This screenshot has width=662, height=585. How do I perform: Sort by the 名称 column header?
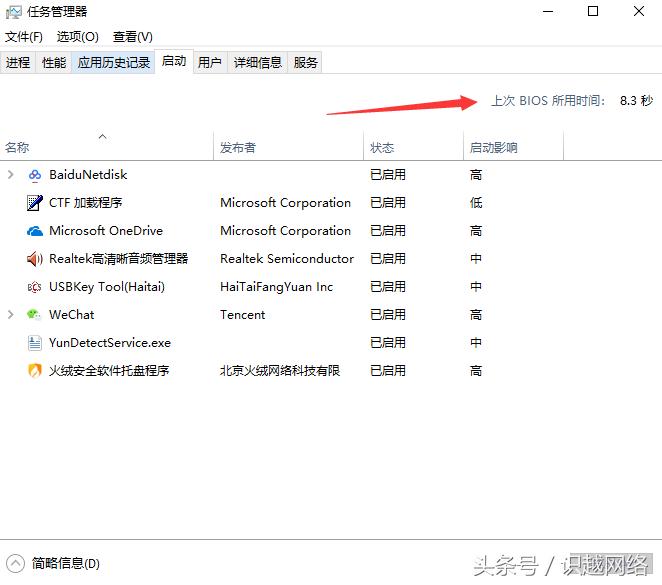point(106,146)
